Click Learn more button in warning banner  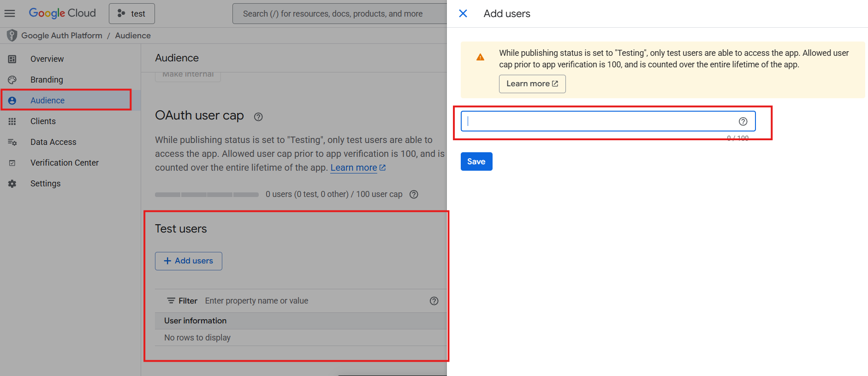(532, 84)
